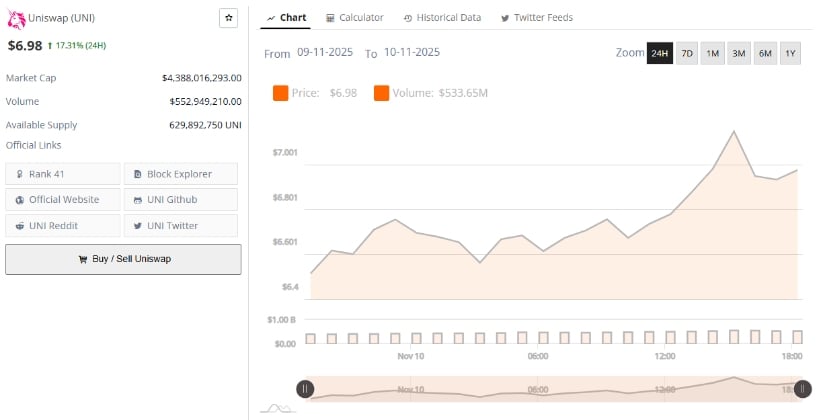
Task: Set zoom to 7D range
Action: pos(686,53)
